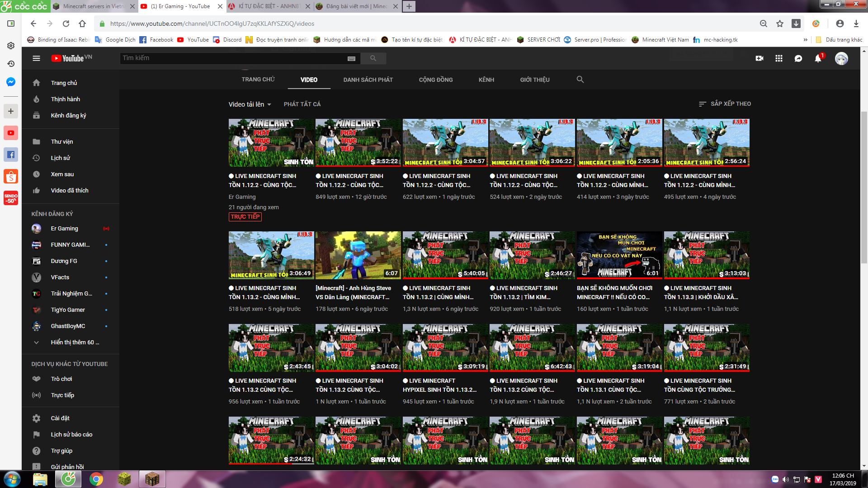Bookmark this page with star icon
Image resolution: width=868 pixels, height=488 pixels.
point(780,23)
